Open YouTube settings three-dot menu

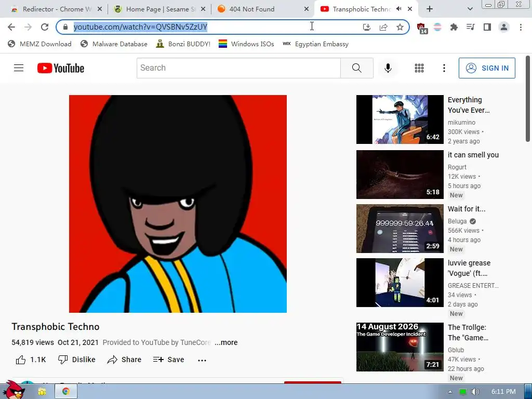pos(444,68)
